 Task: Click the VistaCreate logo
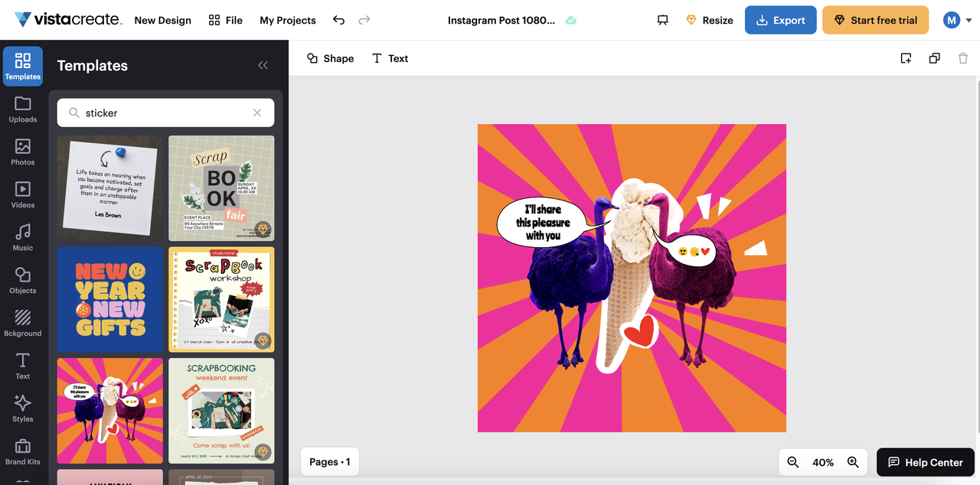[67, 20]
